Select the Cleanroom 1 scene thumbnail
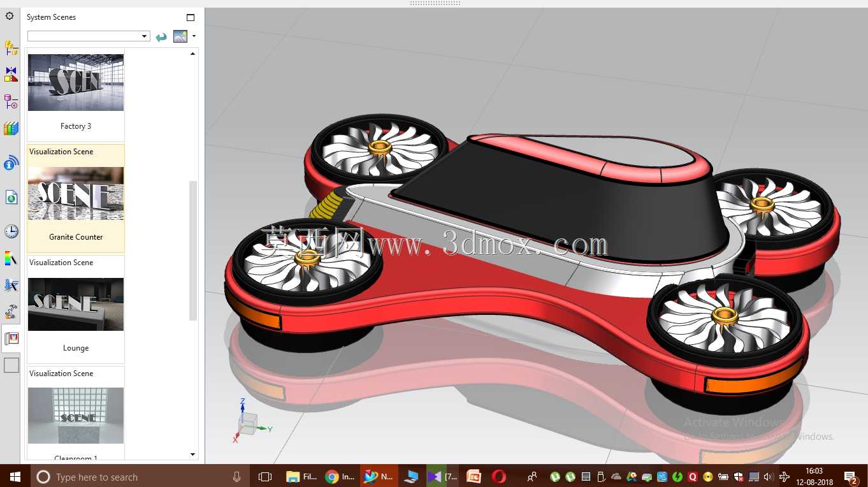Viewport: 868px width, 487px height. tap(76, 415)
